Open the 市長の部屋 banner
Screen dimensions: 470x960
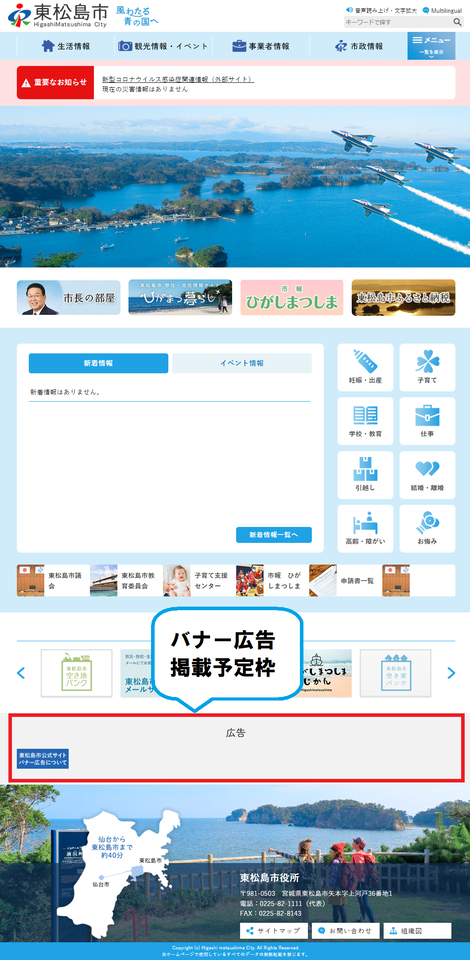69,298
